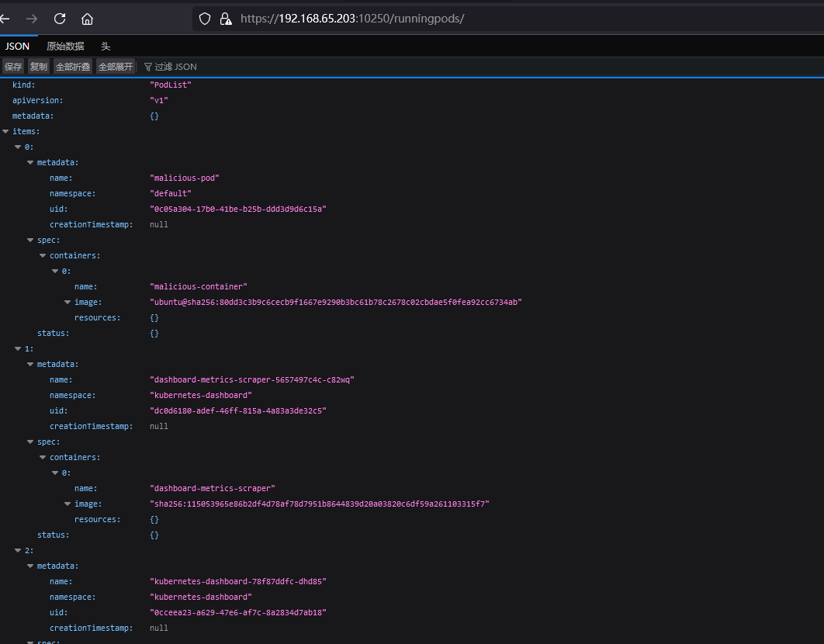Collapse metadata of dashboard-metrics-scraper pod
824x644 pixels.
(x=30, y=365)
